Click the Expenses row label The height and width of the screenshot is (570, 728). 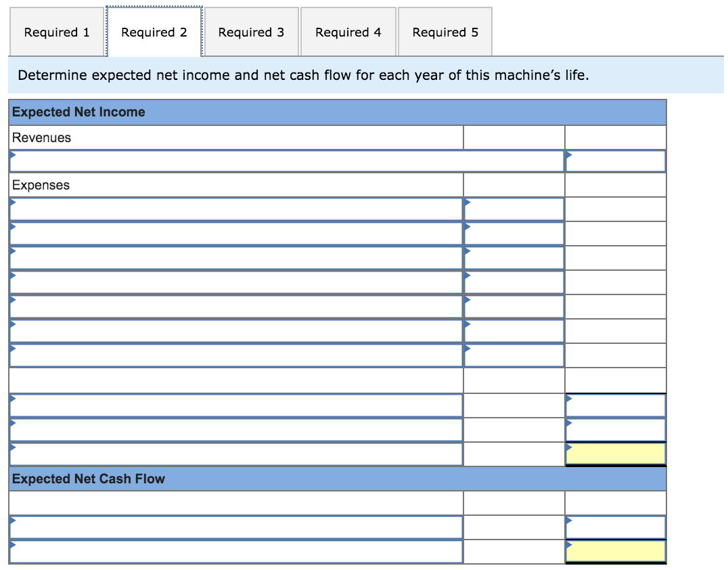coord(41,185)
